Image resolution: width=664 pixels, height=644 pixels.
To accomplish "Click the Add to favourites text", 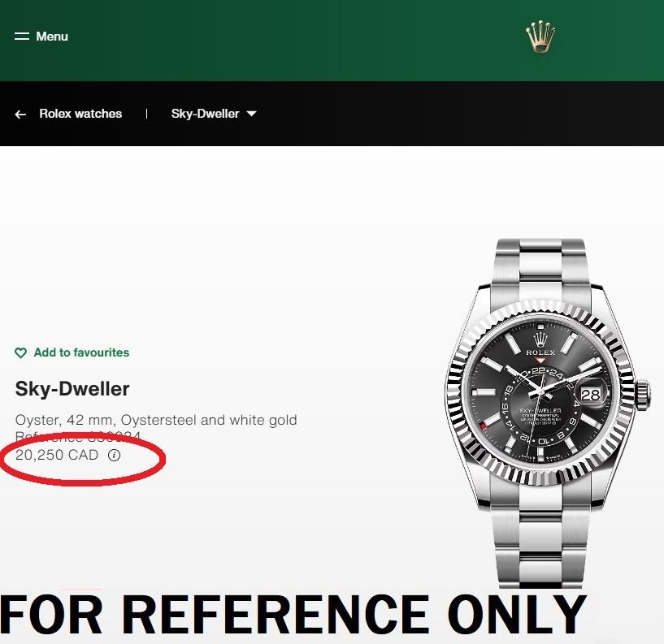I will point(82,352).
